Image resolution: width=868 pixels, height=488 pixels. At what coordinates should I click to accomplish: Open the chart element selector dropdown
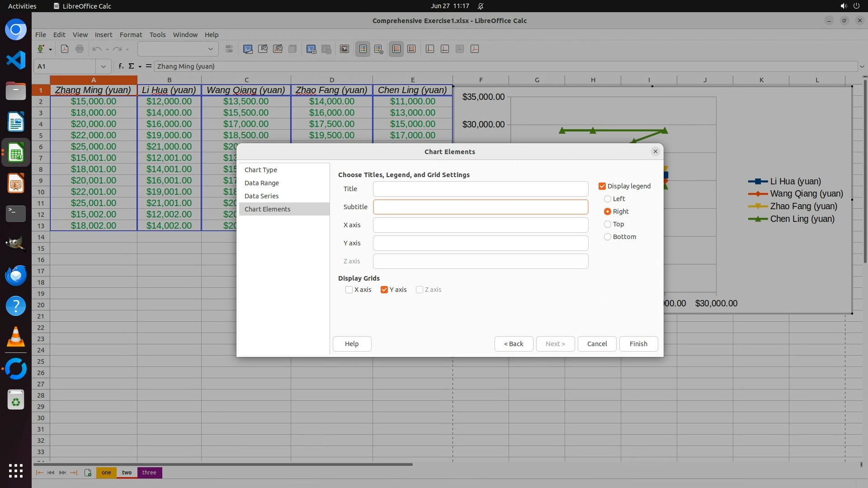click(x=211, y=49)
